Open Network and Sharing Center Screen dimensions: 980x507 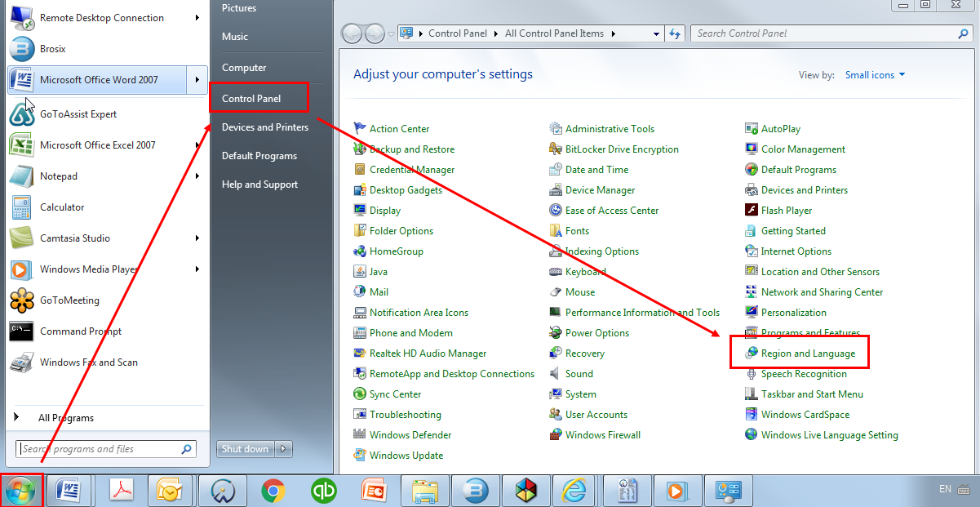point(814,292)
